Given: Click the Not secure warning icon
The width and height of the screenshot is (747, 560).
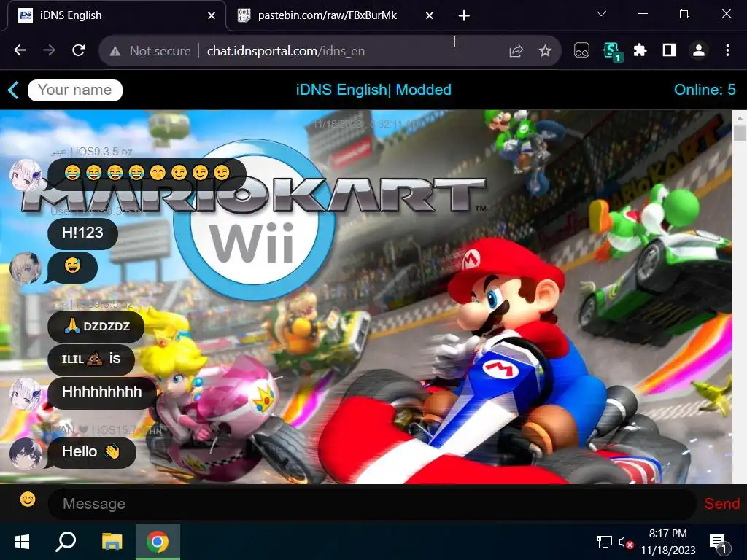Looking at the screenshot, I should 115,51.
